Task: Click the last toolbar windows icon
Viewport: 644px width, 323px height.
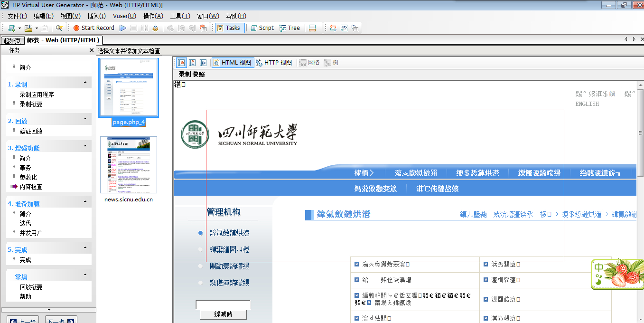Action: coord(355,28)
